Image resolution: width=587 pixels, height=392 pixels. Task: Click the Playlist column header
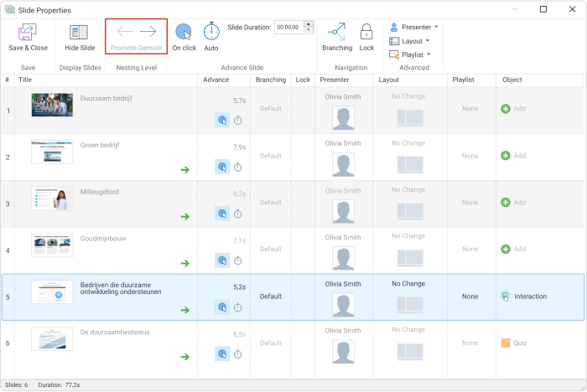[x=463, y=80]
